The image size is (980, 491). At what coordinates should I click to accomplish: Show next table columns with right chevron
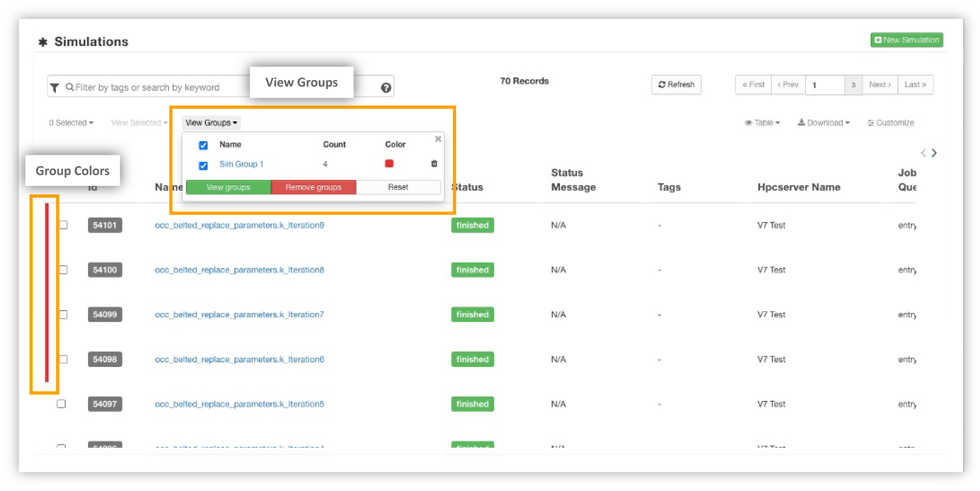[x=934, y=153]
